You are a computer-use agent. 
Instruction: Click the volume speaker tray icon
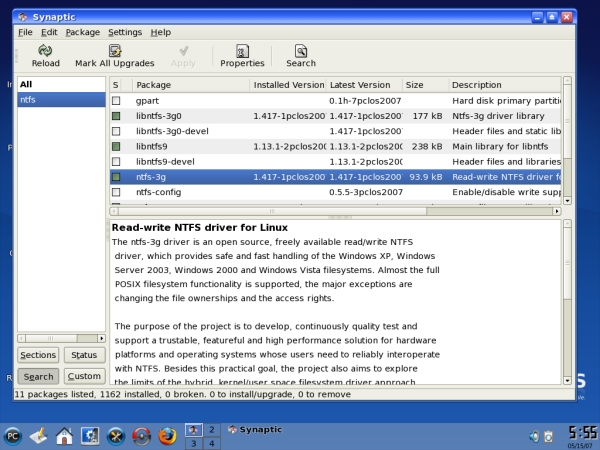pyautogui.click(x=534, y=436)
